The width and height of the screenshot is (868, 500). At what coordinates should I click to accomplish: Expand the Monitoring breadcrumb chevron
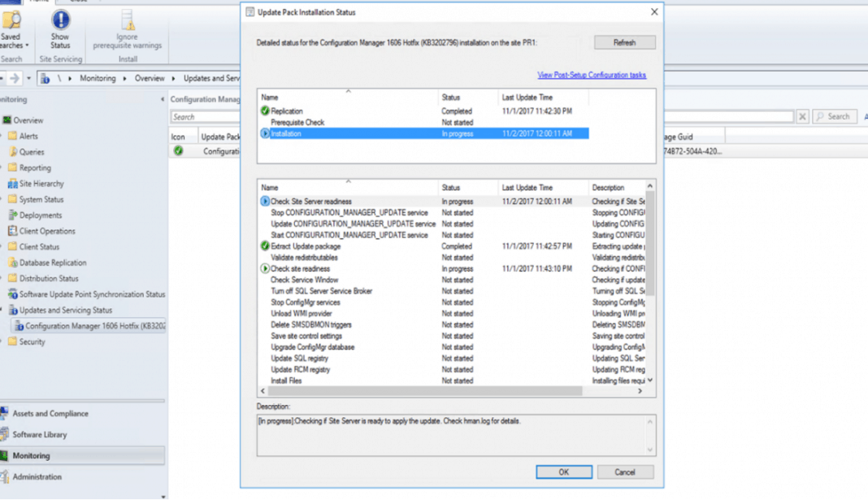(126, 78)
